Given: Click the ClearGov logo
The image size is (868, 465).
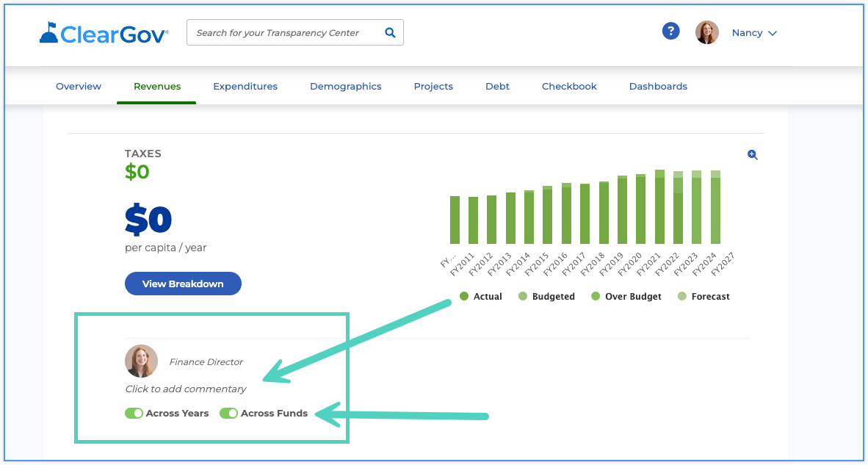Looking at the screenshot, I should coord(104,32).
